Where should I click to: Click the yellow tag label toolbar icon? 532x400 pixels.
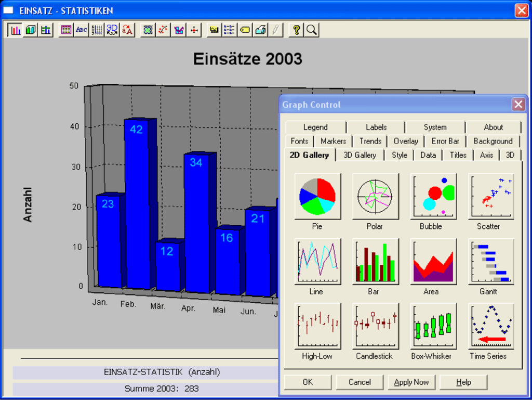pos(245,30)
